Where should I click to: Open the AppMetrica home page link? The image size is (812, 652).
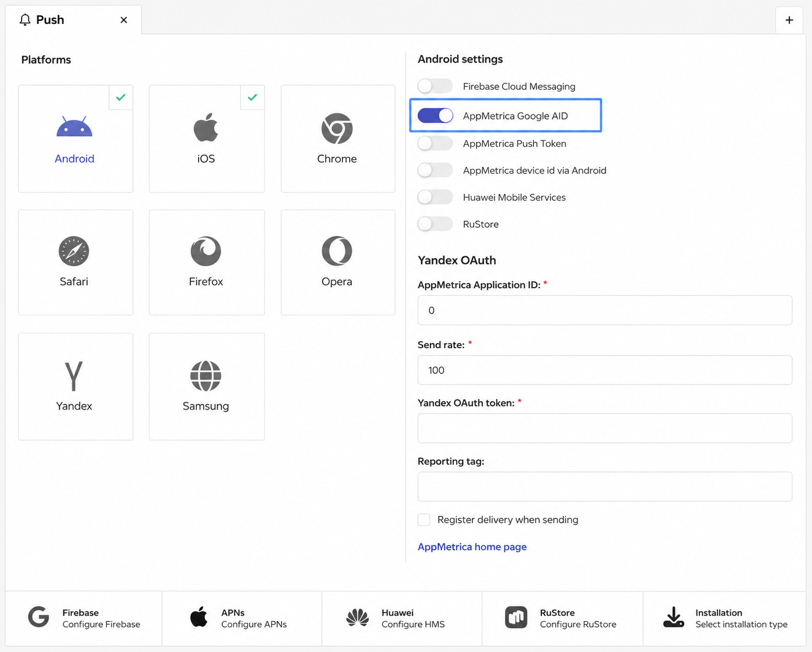pyautogui.click(x=472, y=546)
